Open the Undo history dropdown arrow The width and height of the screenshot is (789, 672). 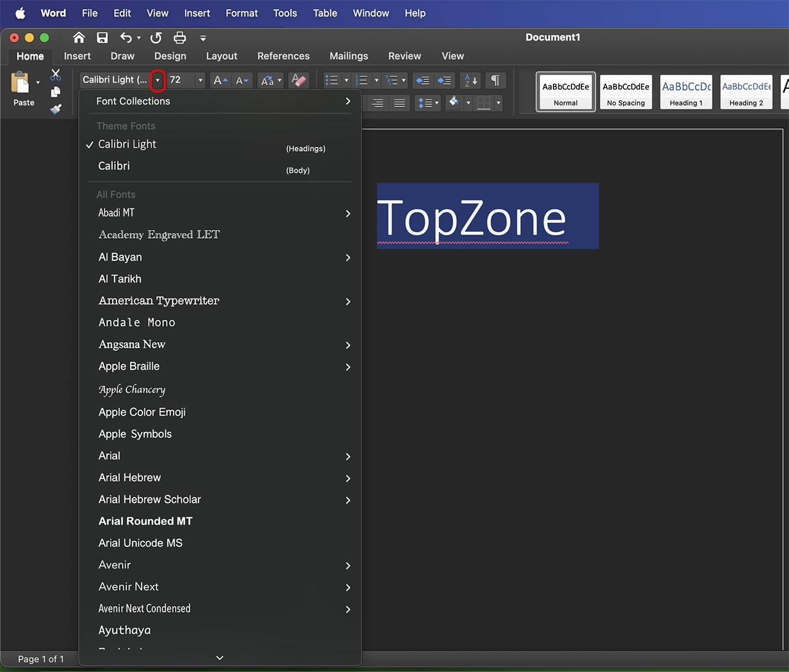pos(139,38)
